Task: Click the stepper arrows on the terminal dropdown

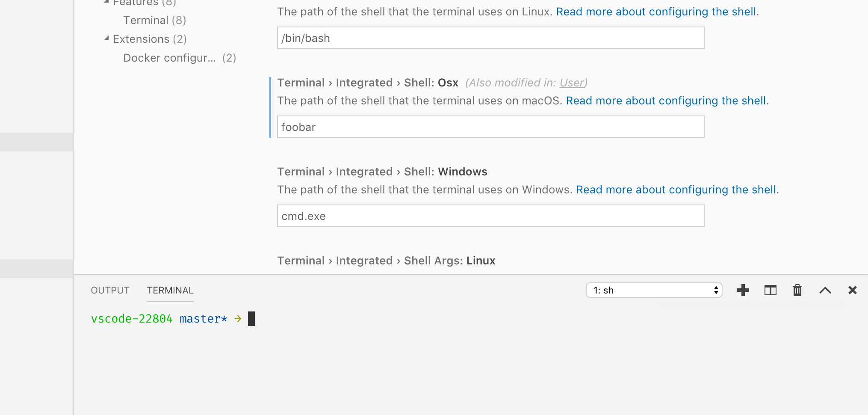Action: [715, 290]
